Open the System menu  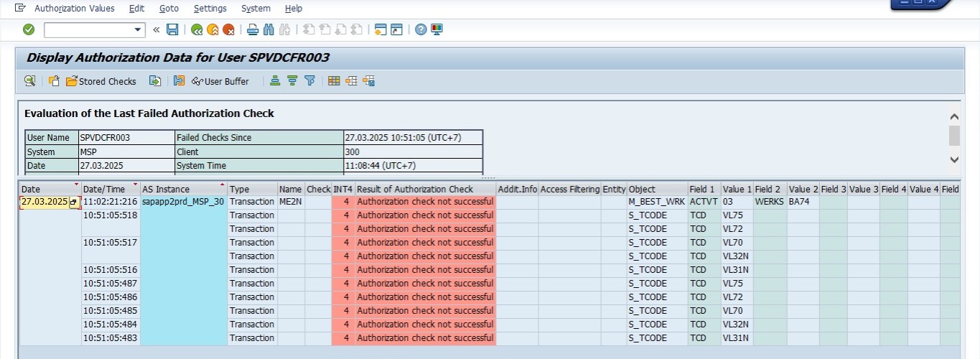[256, 9]
